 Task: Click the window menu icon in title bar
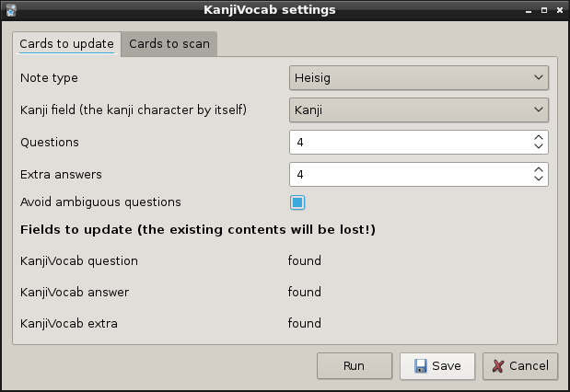click(11, 10)
